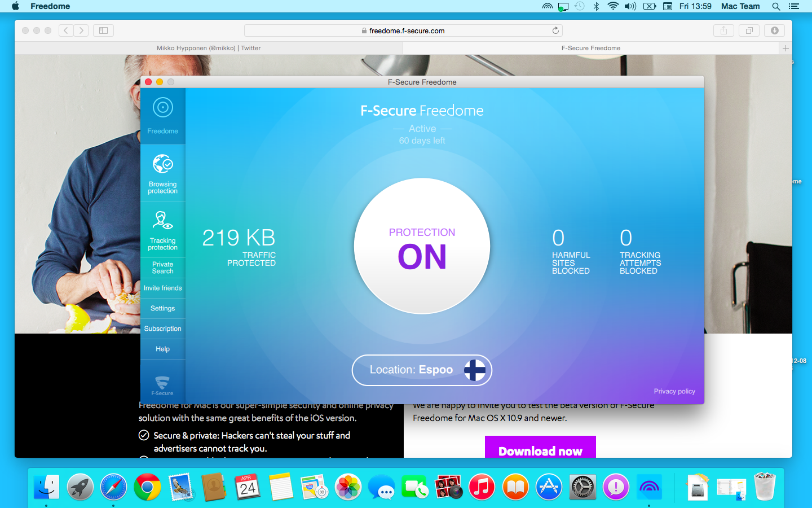Click the Fri 13:59 clock

[695, 6]
